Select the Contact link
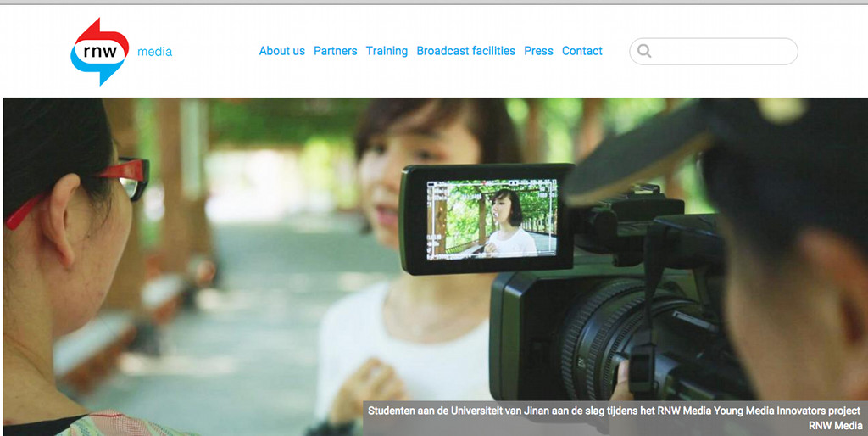868x436 pixels. [x=581, y=51]
